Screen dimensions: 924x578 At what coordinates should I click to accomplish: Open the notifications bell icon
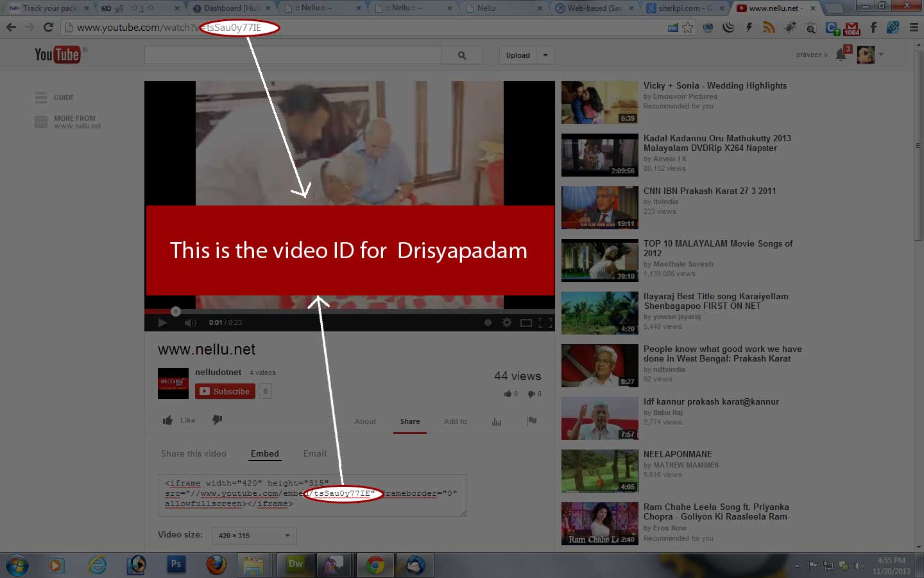(x=841, y=55)
